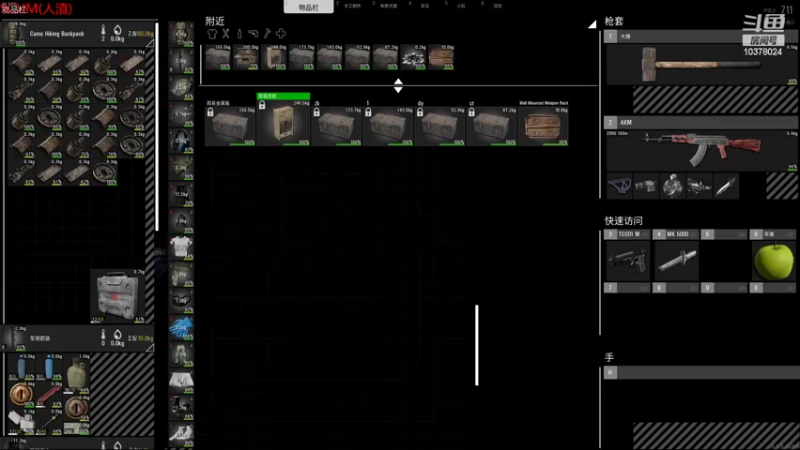Click the empty quick access slot 5
The height and width of the screenshot is (450, 800).
[724, 260]
